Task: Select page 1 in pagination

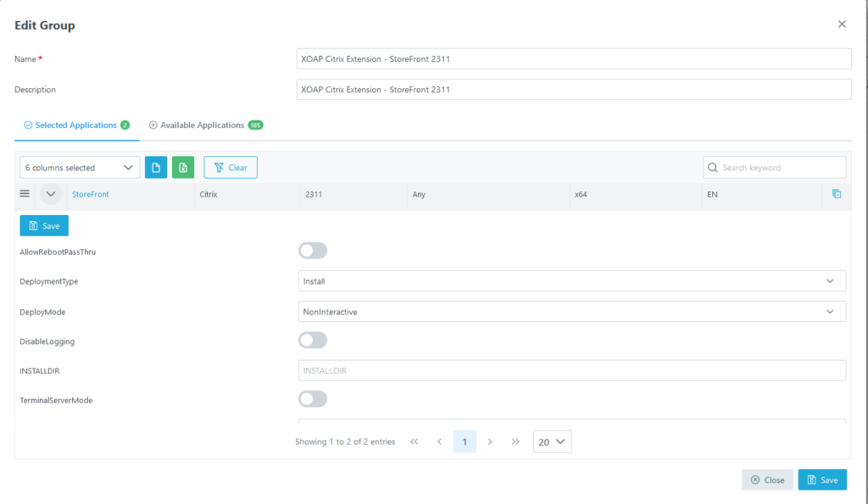Action: click(x=465, y=441)
